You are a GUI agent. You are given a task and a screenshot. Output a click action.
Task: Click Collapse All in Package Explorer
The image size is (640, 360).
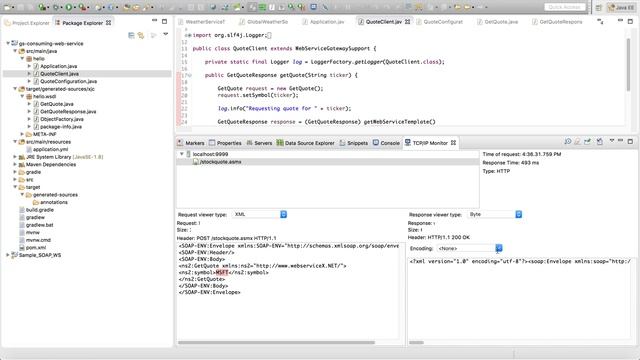pos(131,36)
